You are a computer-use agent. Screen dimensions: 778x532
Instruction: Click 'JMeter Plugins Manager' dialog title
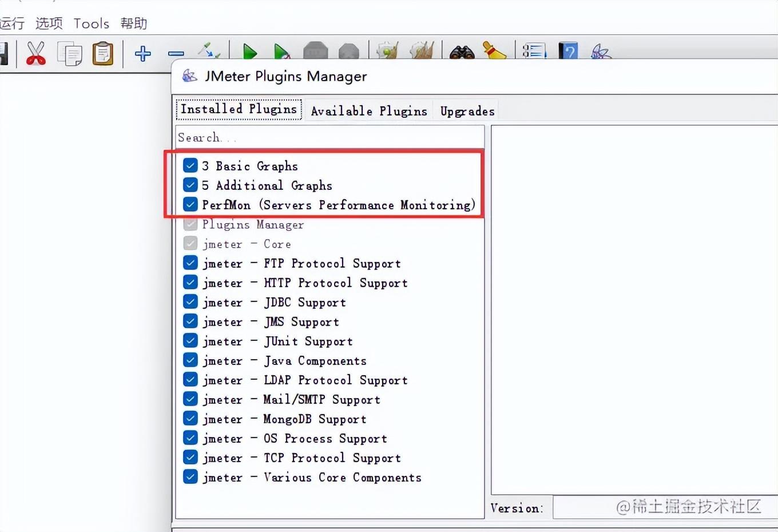tap(285, 76)
